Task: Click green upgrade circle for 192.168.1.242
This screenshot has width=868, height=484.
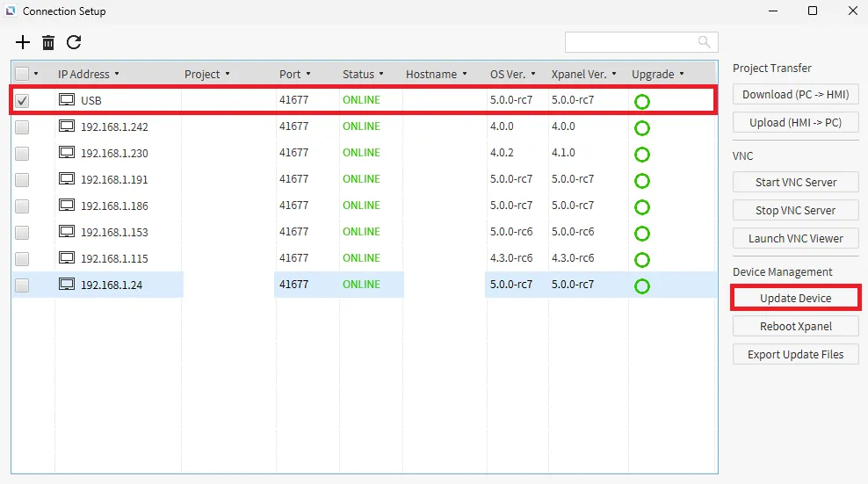Action: click(x=641, y=128)
